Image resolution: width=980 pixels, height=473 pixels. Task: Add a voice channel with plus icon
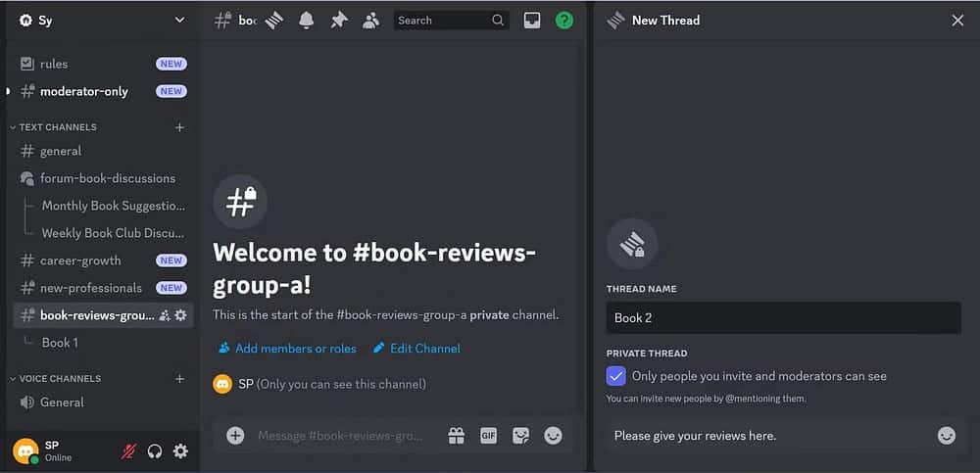[179, 379]
